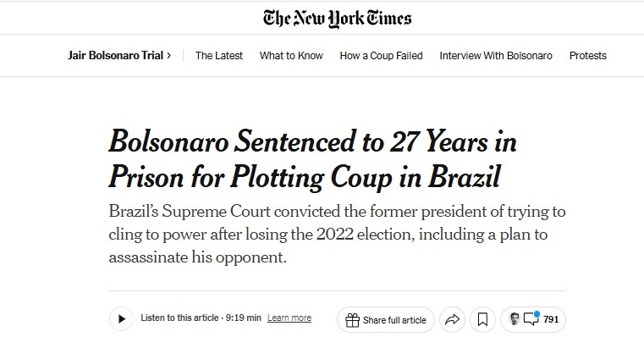The image size is (644, 337).
Task: Click the share arrow icon
Action: 452,319
